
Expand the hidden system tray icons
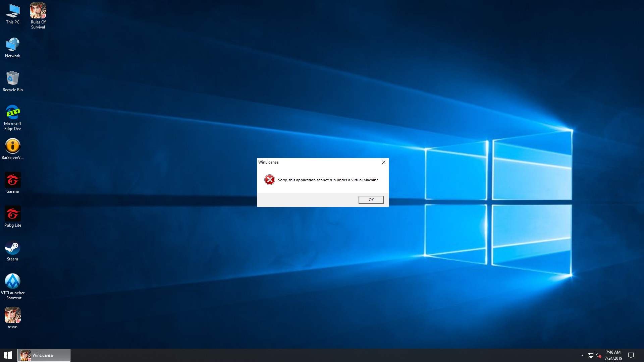point(582,355)
